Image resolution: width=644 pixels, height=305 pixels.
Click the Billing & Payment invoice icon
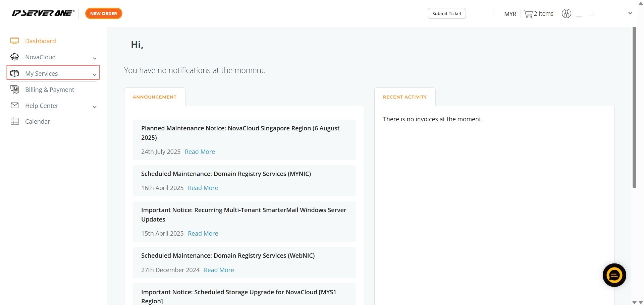tap(14, 89)
